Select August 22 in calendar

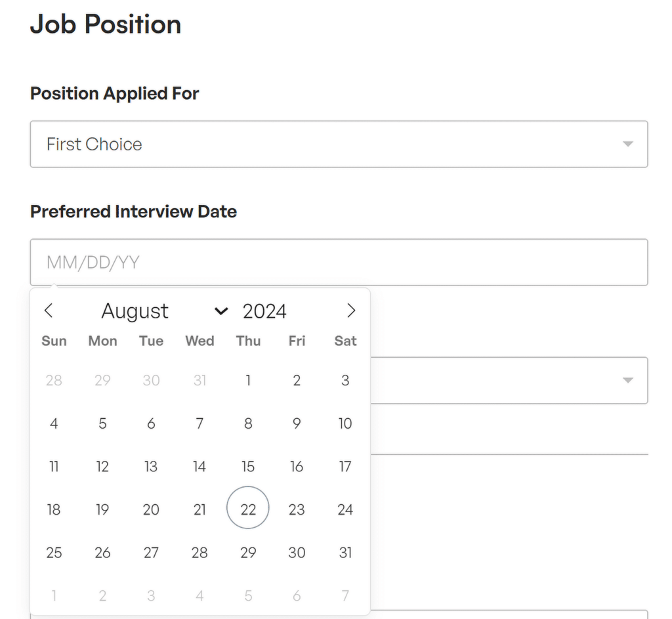(x=248, y=509)
